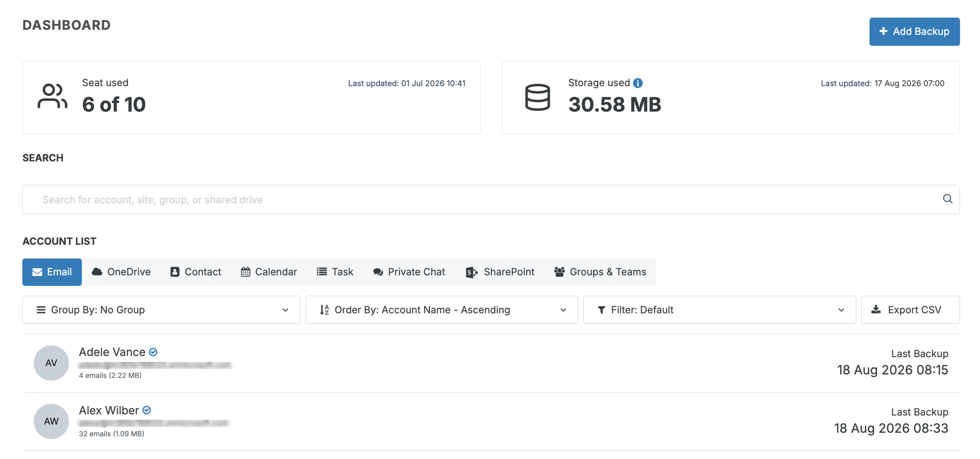Screen dimensions: 980x459
Task: Click the seat users icon
Action: pos(52,97)
